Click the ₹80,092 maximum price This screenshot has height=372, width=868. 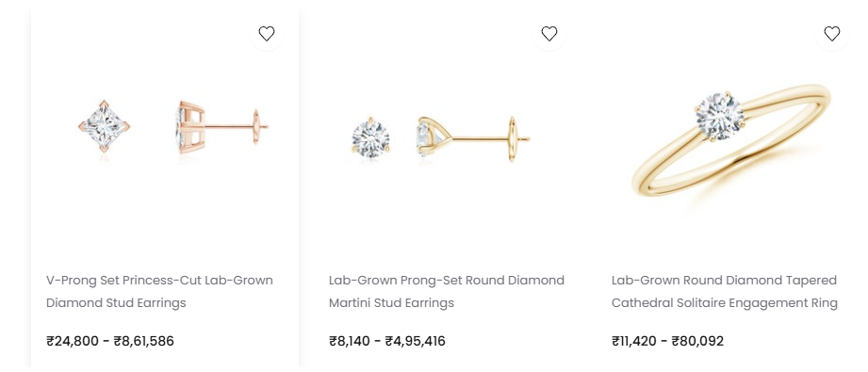click(697, 341)
